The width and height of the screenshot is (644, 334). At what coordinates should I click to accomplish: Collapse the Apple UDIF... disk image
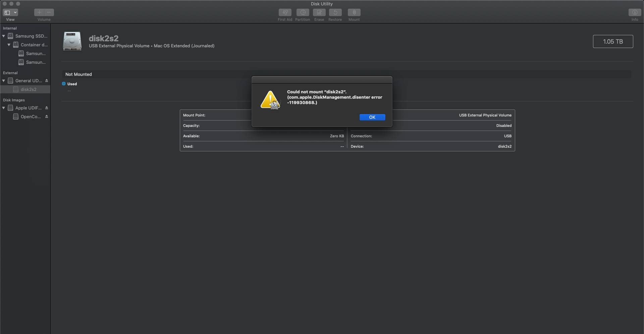click(x=4, y=108)
